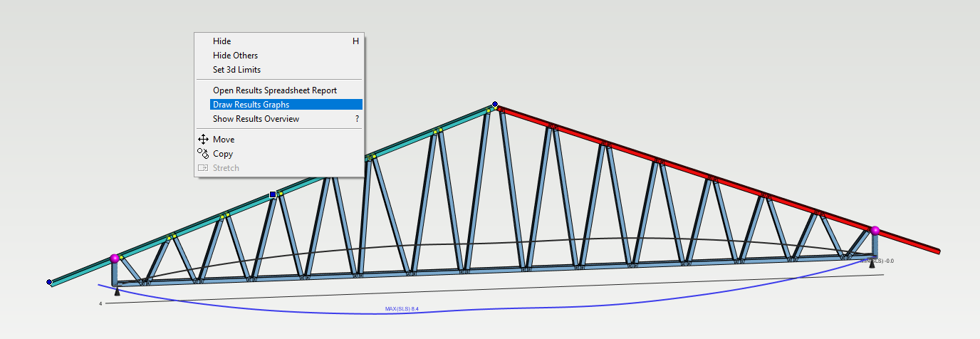The image size is (980, 339).
Task: Click the Copy menu entry label
Action: (223, 154)
